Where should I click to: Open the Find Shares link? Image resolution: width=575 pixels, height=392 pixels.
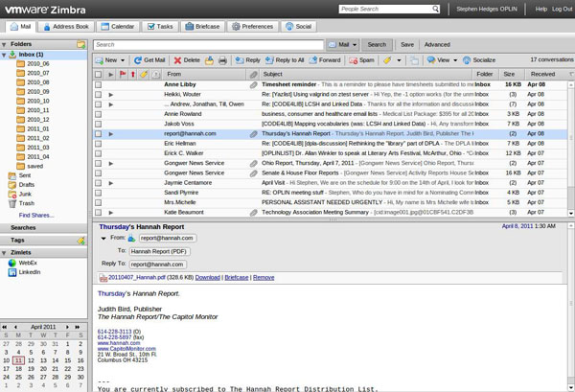(x=36, y=215)
